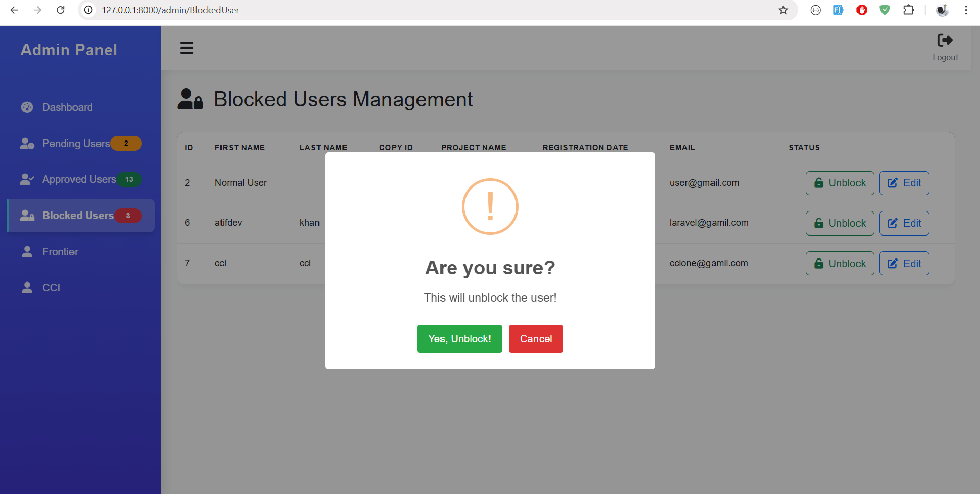Click the browser back arrow

14,10
